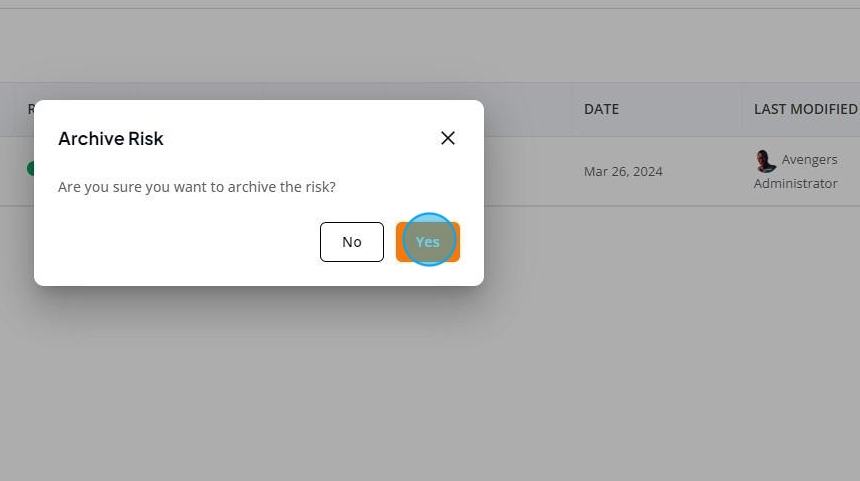Screen dimensions: 860x481
Task: Click the partially hidden R column header
Action: click(x=31, y=109)
